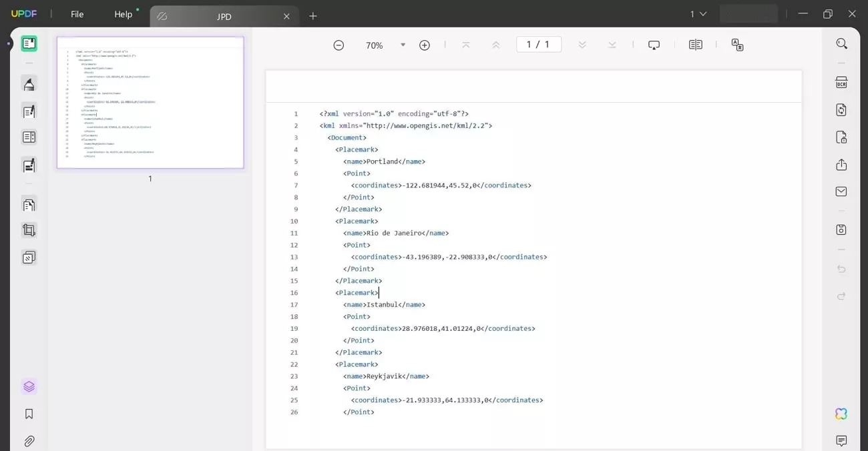
Task: Click the text "Portland" in line 5
Action: pos(383,161)
